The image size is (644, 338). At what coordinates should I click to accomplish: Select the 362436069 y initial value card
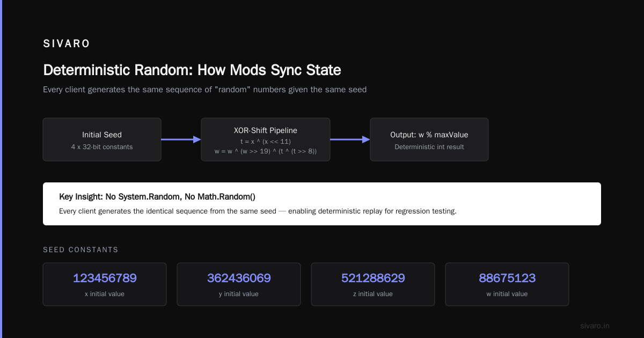pyautogui.click(x=239, y=284)
